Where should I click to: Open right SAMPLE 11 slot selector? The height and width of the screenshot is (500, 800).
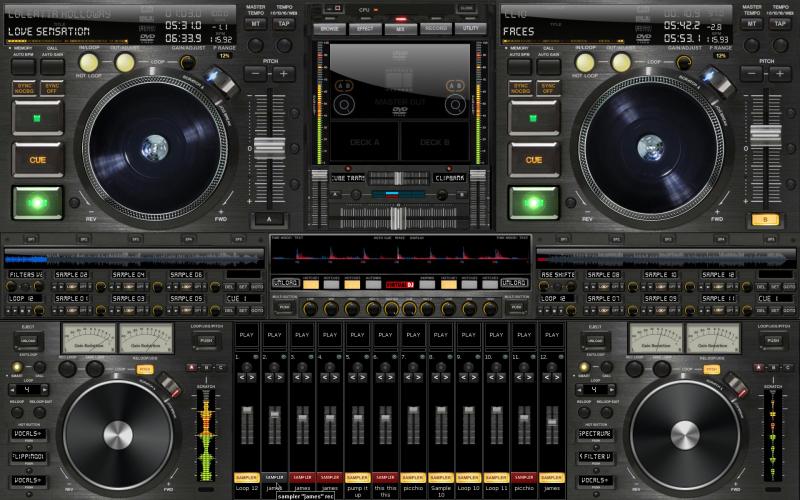pos(719,298)
